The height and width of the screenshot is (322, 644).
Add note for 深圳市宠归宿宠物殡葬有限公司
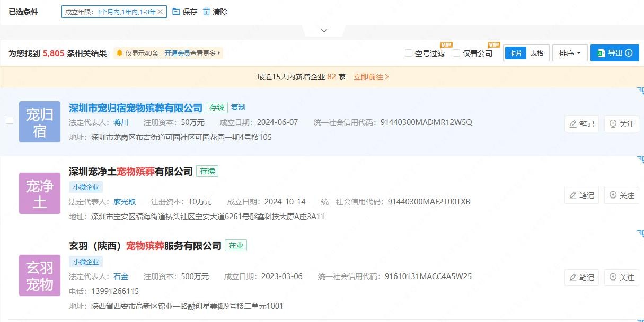click(581, 124)
